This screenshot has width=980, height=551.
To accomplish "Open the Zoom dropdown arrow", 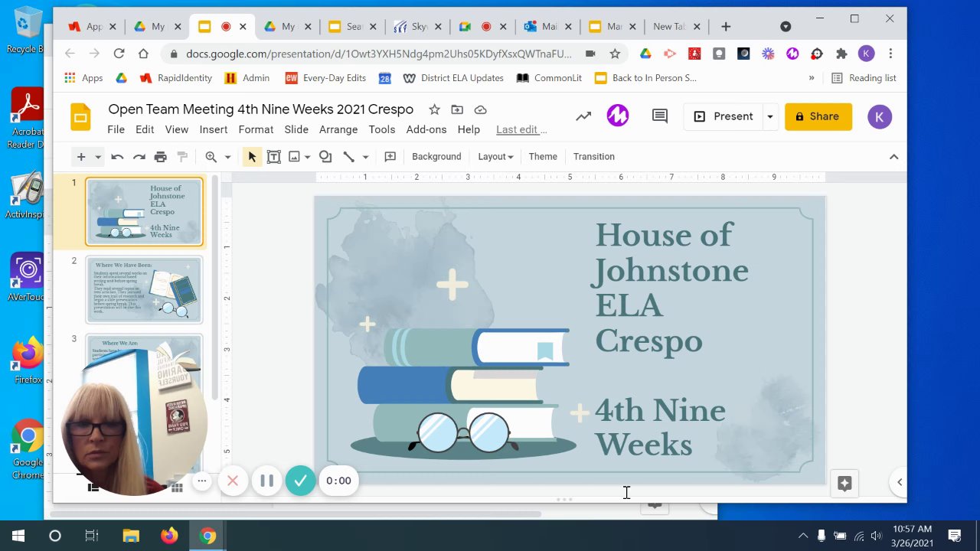I will (x=227, y=157).
